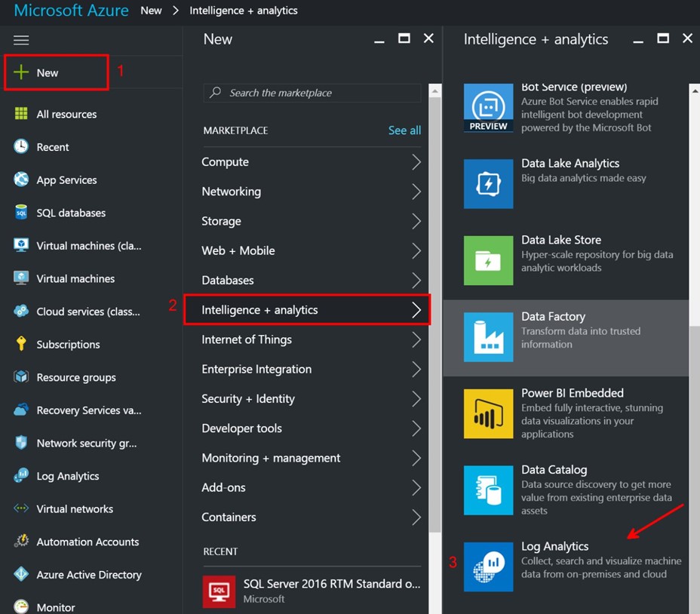Viewport: 700px width, 614px height.
Task: Expand the Enterprise Integration chevron
Action: point(416,370)
